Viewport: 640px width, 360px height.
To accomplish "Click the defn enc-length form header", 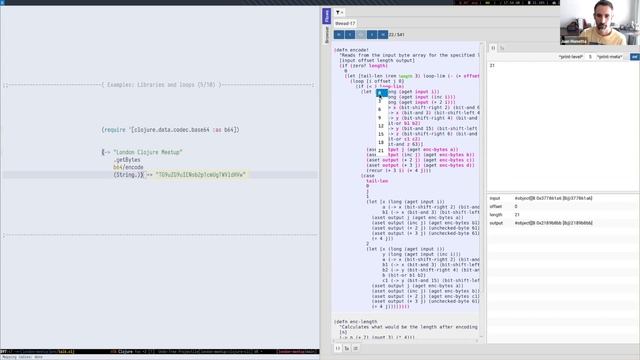I will [x=356, y=322].
